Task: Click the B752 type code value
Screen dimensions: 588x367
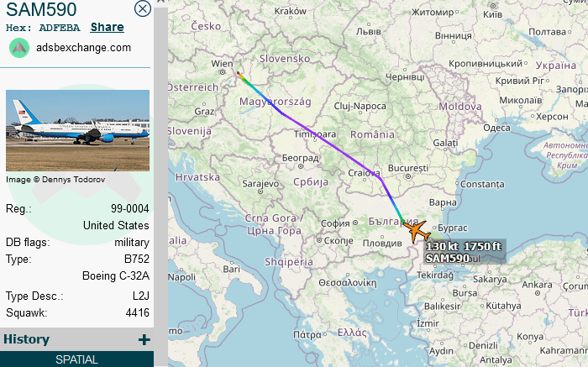Action: coord(136,259)
